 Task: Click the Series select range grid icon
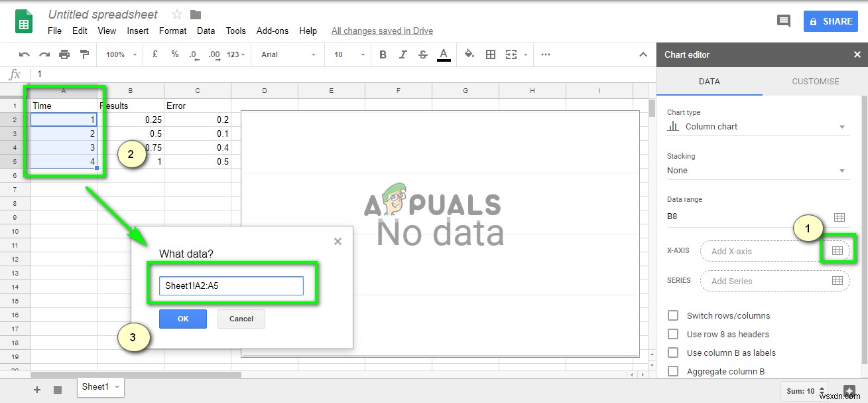[x=837, y=281]
